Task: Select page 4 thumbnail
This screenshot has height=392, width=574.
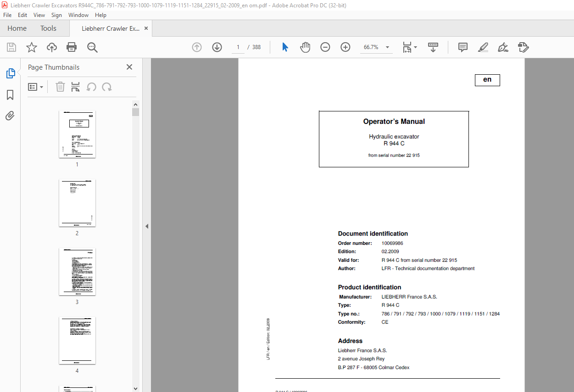Action: point(77,341)
